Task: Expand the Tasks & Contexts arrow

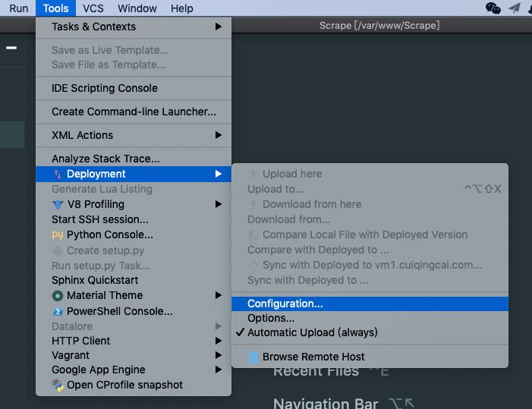Action: point(219,27)
